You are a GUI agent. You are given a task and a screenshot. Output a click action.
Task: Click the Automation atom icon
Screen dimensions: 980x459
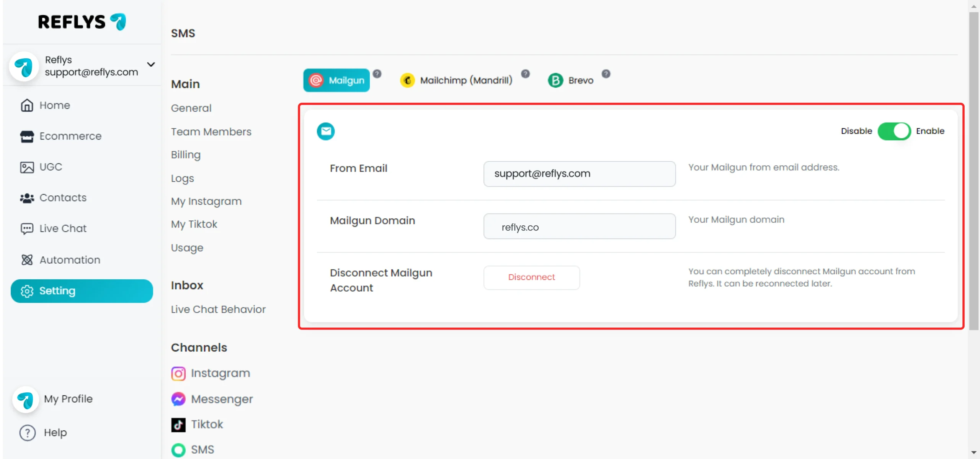pyautogui.click(x=27, y=260)
